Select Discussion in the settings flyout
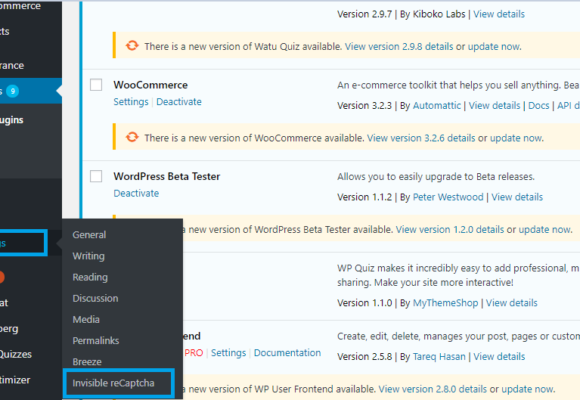 (95, 298)
